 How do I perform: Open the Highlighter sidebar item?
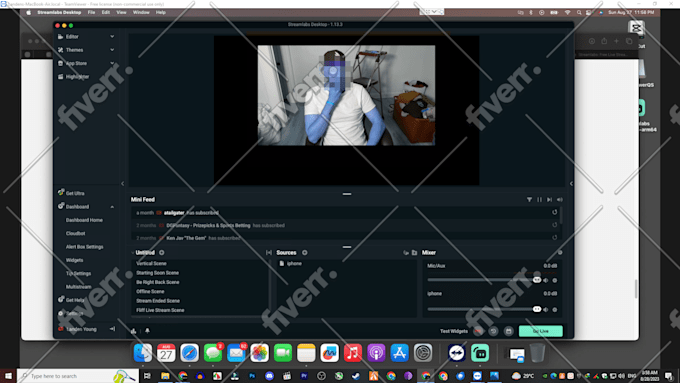click(x=77, y=77)
